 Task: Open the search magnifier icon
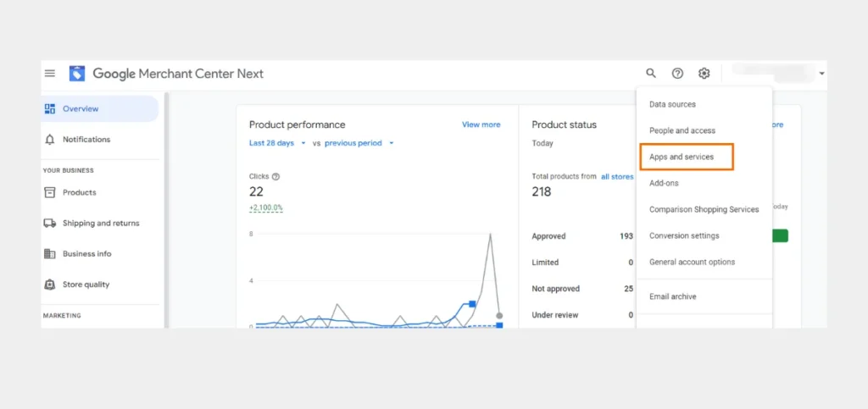[x=651, y=73]
